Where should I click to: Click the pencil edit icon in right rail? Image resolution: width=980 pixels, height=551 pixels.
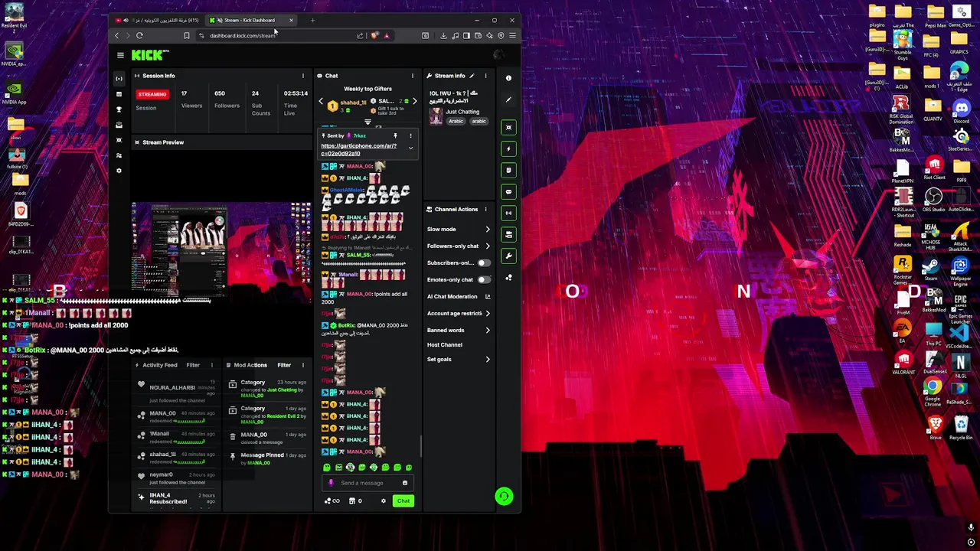coord(508,99)
